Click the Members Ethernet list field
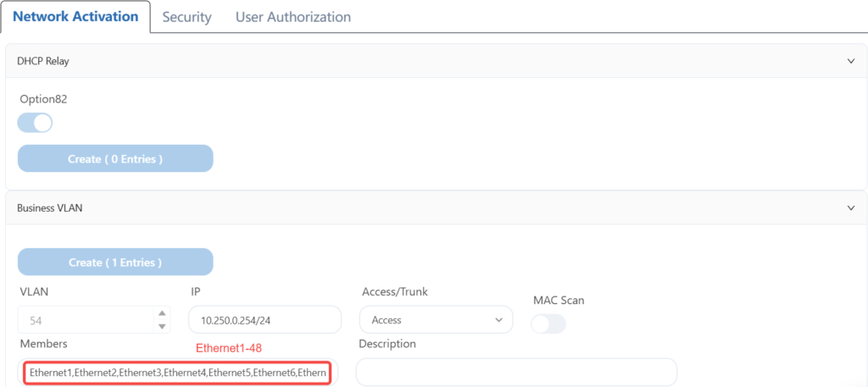Viewport: 868px width, 387px height. point(176,373)
